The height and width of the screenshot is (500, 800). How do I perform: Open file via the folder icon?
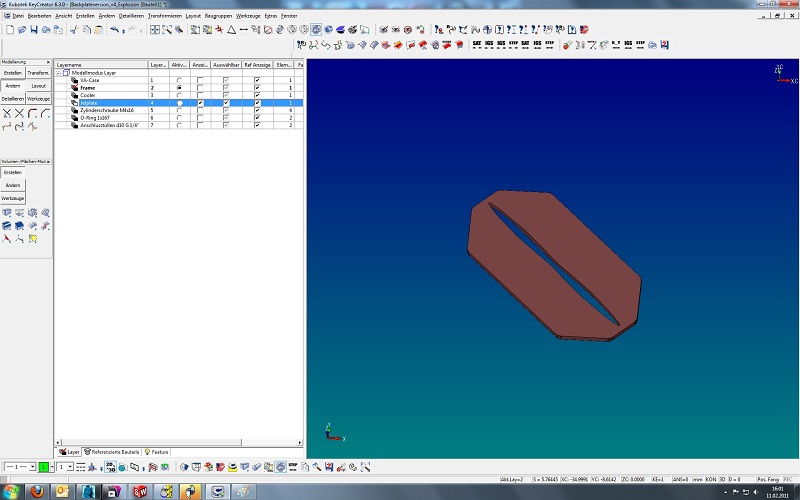click(x=22, y=30)
